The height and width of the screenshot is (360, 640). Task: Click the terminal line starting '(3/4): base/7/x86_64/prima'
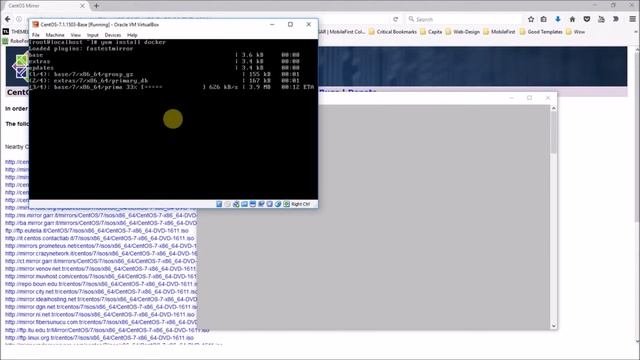171,87
